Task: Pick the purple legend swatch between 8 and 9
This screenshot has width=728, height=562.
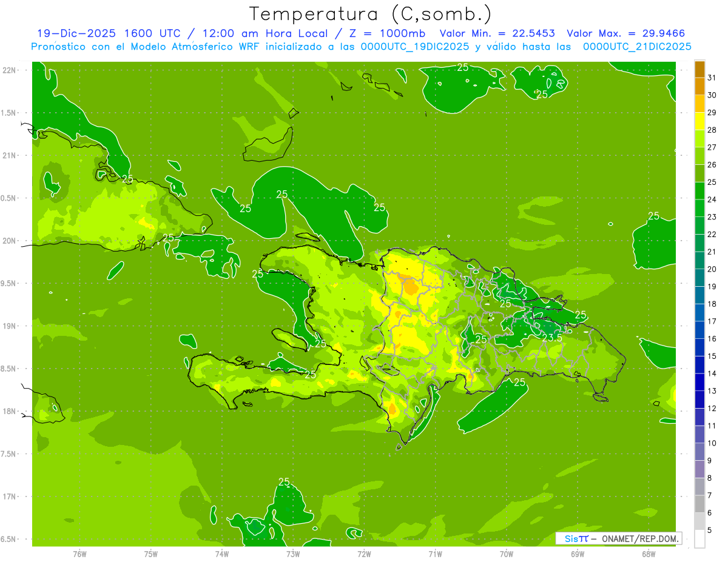Action: point(699,469)
